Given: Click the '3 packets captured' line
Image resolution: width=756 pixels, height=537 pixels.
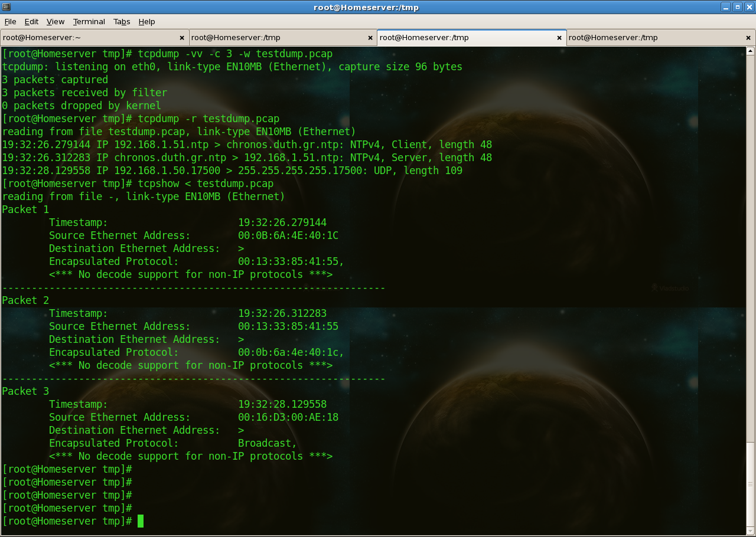Looking at the screenshot, I should coord(55,80).
